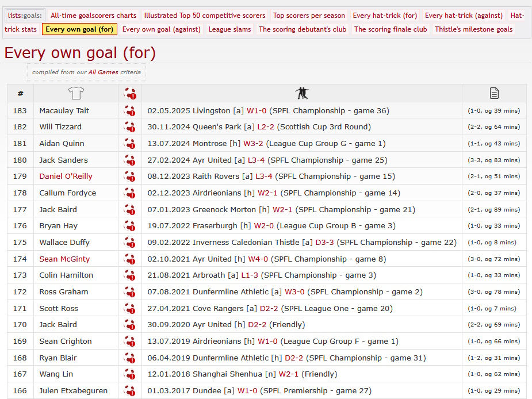Go to Every own goal (against)
The image size is (532, 399).
point(161,29)
